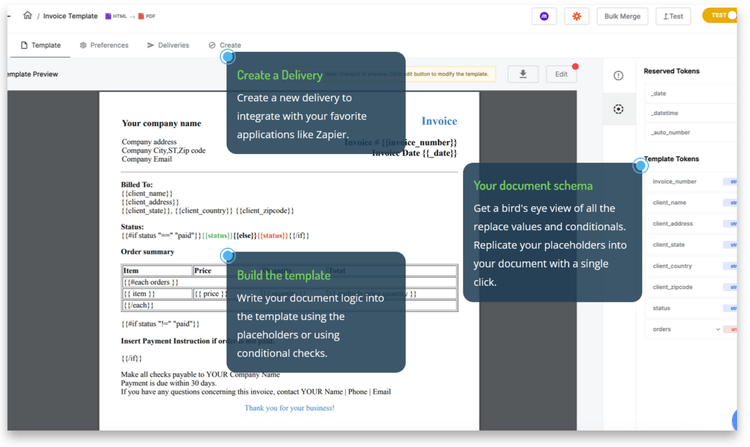
Task: Click the Test button
Action: (x=673, y=16)
